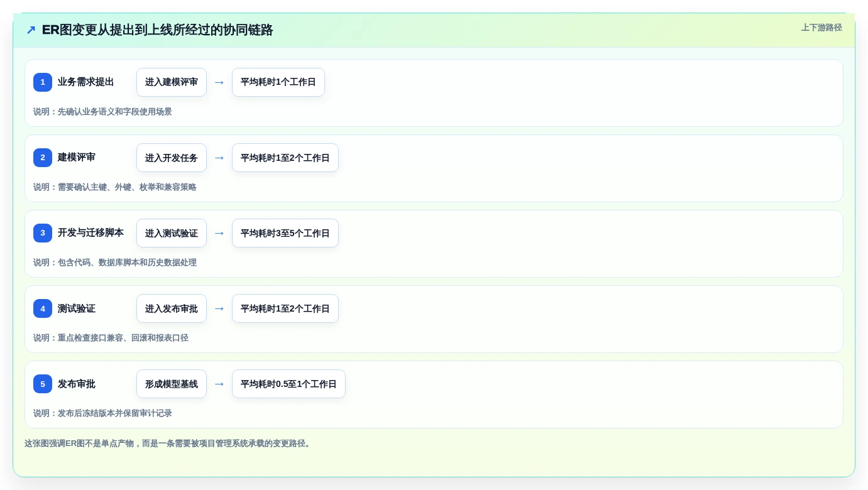
Task: Click the note 重点检查接口兼容、回滚和报表口径
Action: (x=111, y=338)
